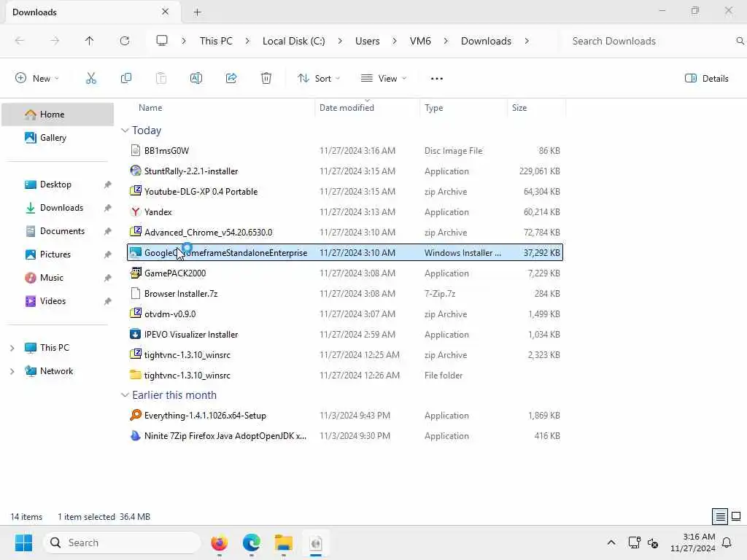Screen dimensions: 747x560
Task: Click the Delete trash icon
Action: tap(266, 79)
